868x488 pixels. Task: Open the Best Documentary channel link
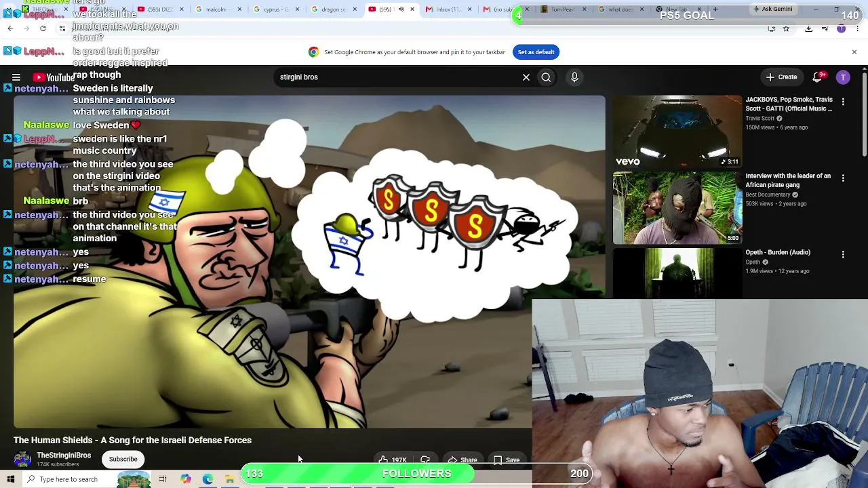[x=768, y=195]
